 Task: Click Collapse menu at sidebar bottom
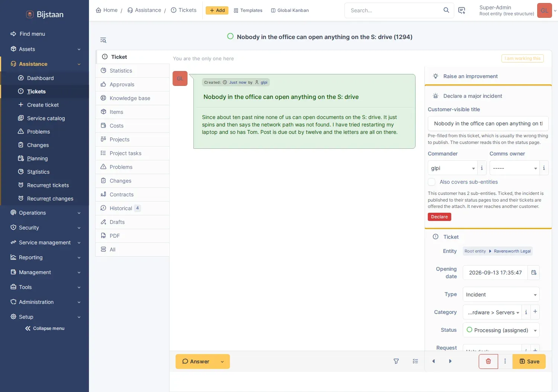45,328
